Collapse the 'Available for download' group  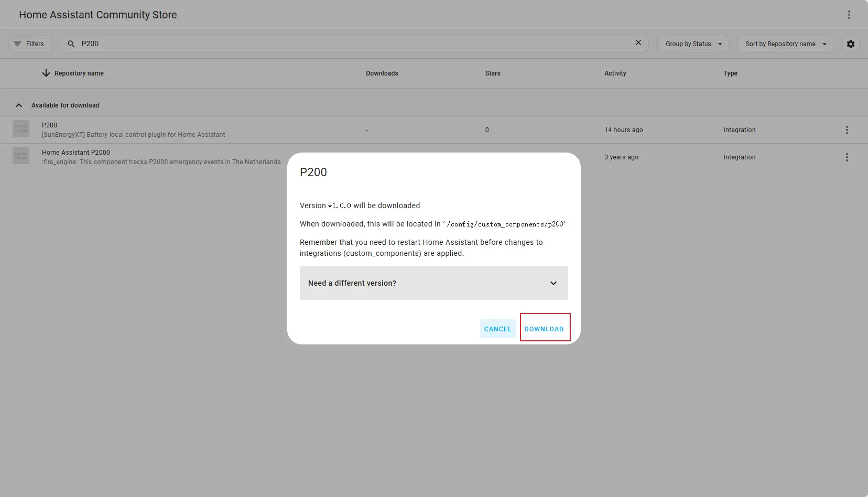point(19,105)
